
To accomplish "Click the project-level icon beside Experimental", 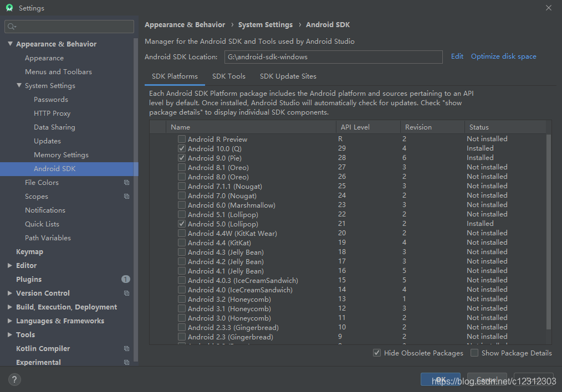I will 126,362.
